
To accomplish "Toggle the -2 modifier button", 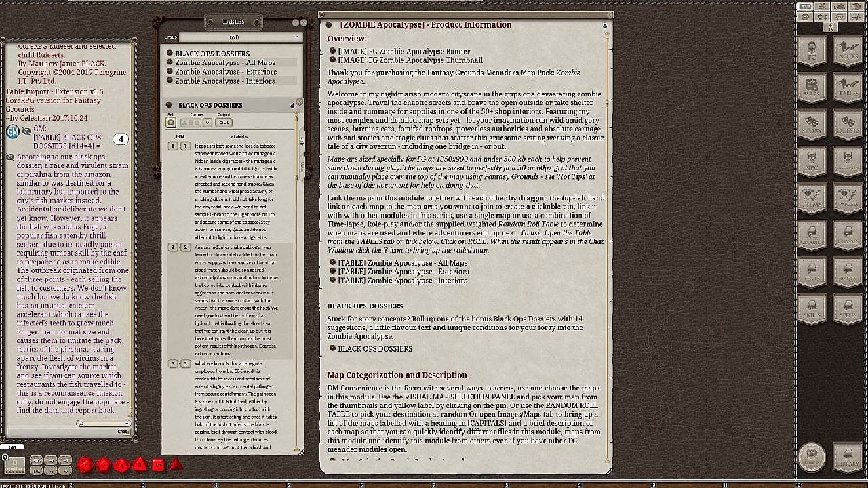I will pyautogui.click(x=50, y=470).
